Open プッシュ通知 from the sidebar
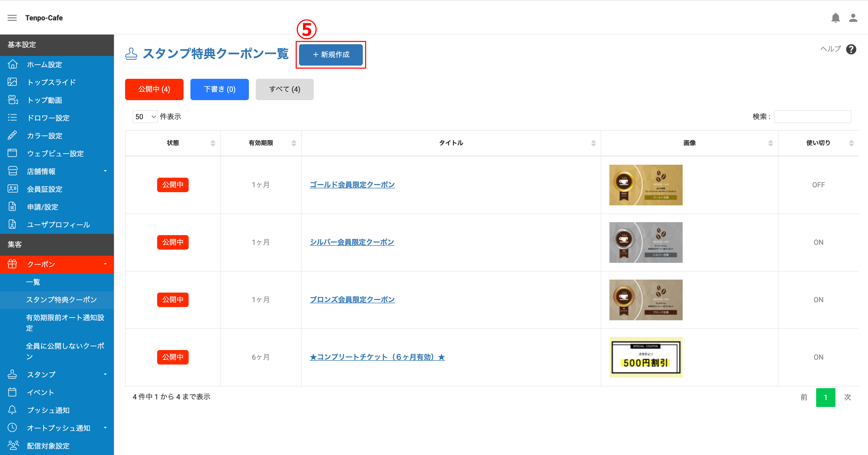The image size is (868, 455). point(57,410)
